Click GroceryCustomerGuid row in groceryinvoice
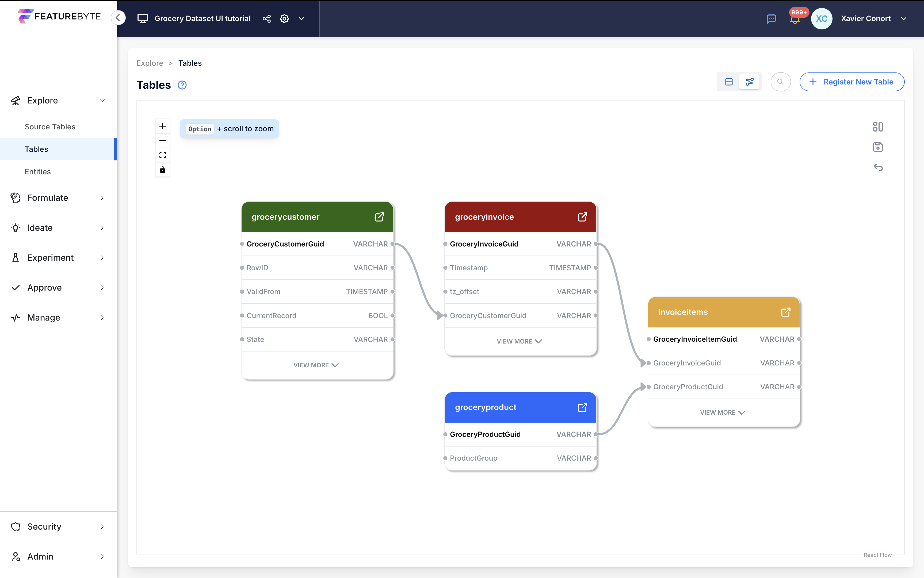924x578 pixels. [520, 315]
